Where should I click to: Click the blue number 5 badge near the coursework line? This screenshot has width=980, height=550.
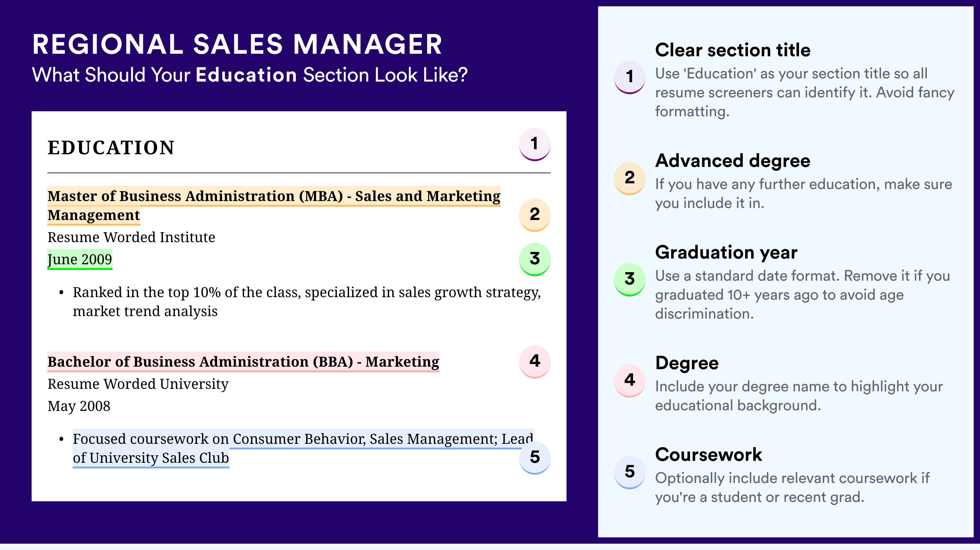[x=535, y=458]
